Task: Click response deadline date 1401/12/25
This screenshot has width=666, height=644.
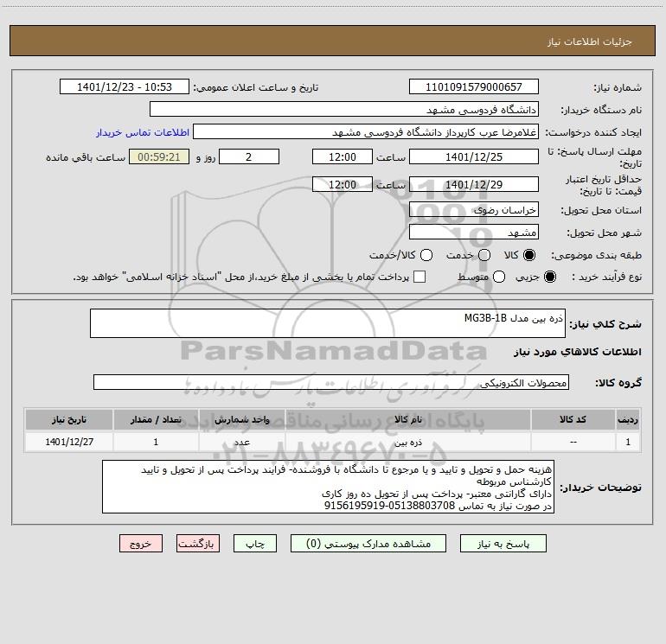Action: [474, 156]
